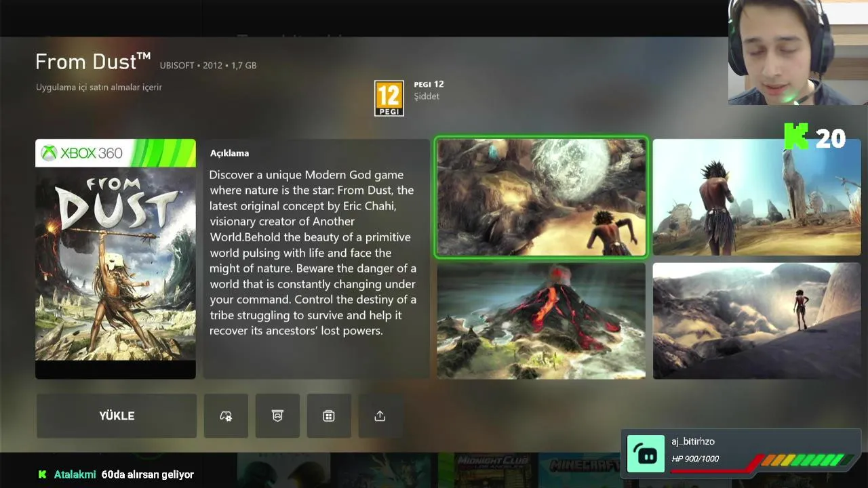This screenshot has width=868, height=488.
Task: Click the From Dust™ title
Action: coord(93,62)
